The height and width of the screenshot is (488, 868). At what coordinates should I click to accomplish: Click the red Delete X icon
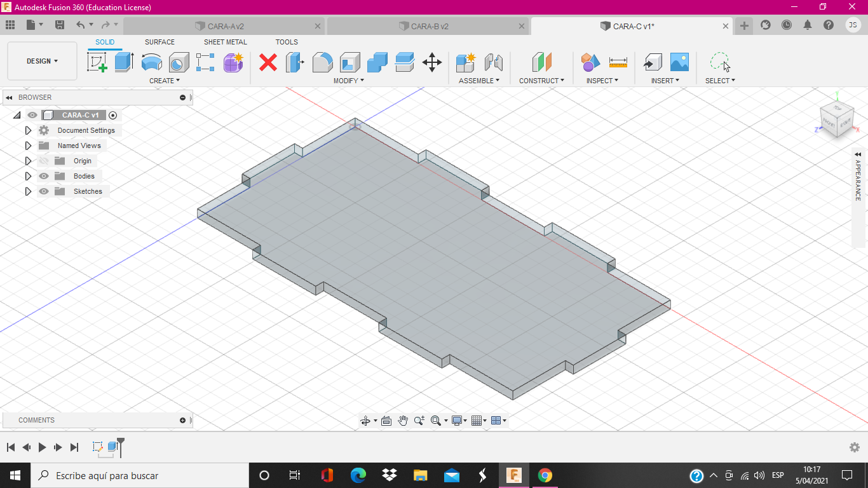pyautogui.click(x=268, y=62)
